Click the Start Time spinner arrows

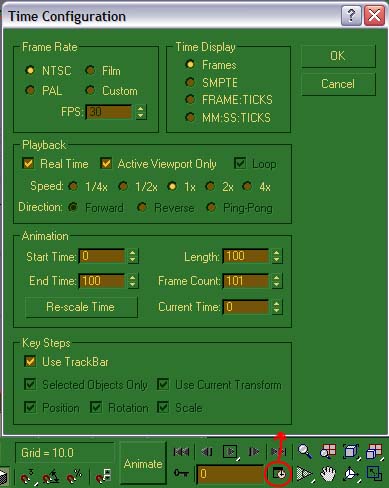pos(133,256)
